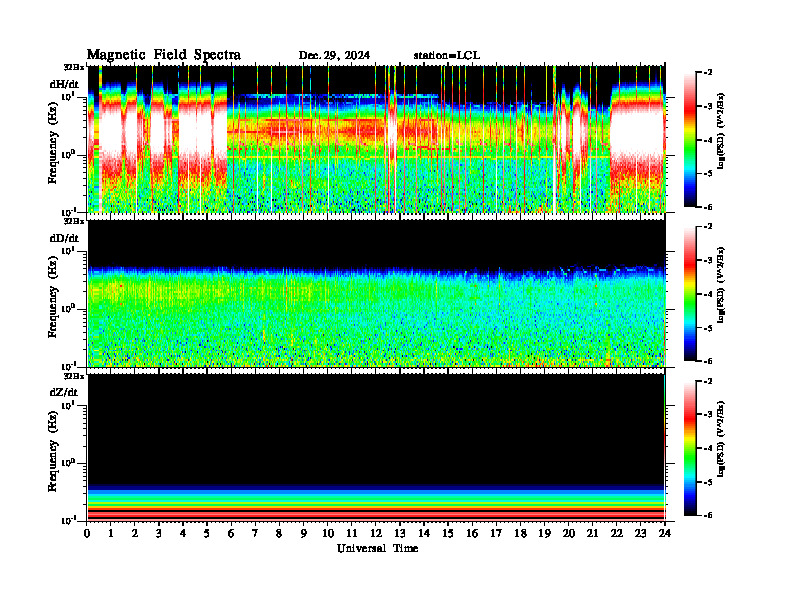Image resolution: width=792 pixels, height=612 pixels.
Task: Click hour "2" on the Universal Time axis
Action: [135, 533]
